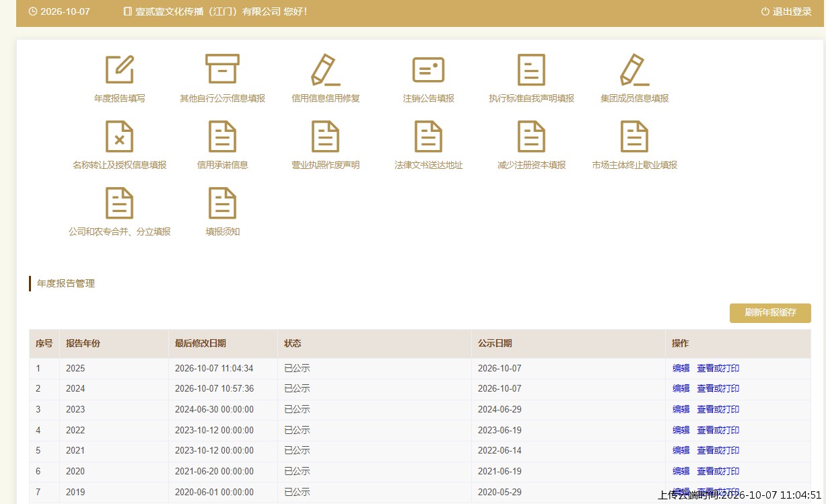This screenshot has width=826, height=504.
Task: Click 查看或打印 for the 2020 report
Action: coord(718,471)
